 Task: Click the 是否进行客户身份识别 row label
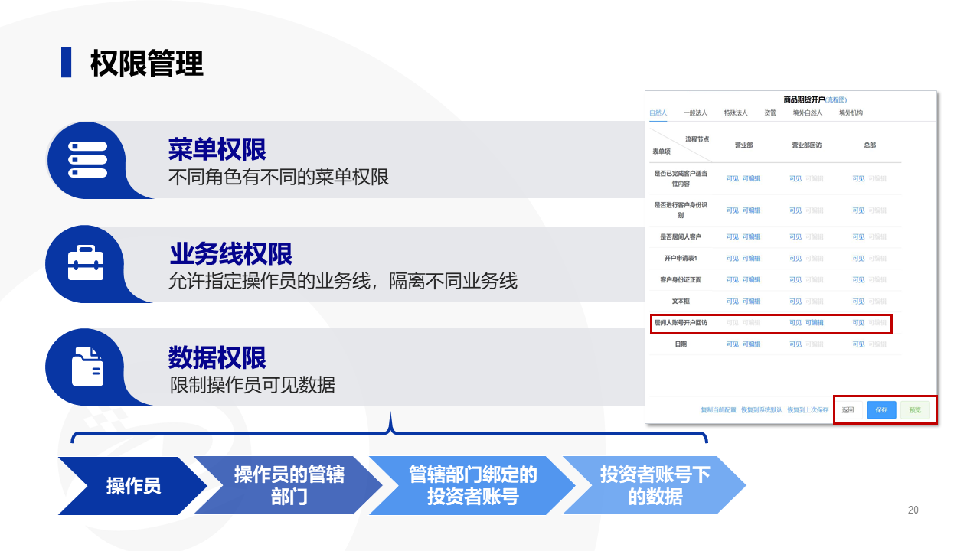[x=681, y=210]
